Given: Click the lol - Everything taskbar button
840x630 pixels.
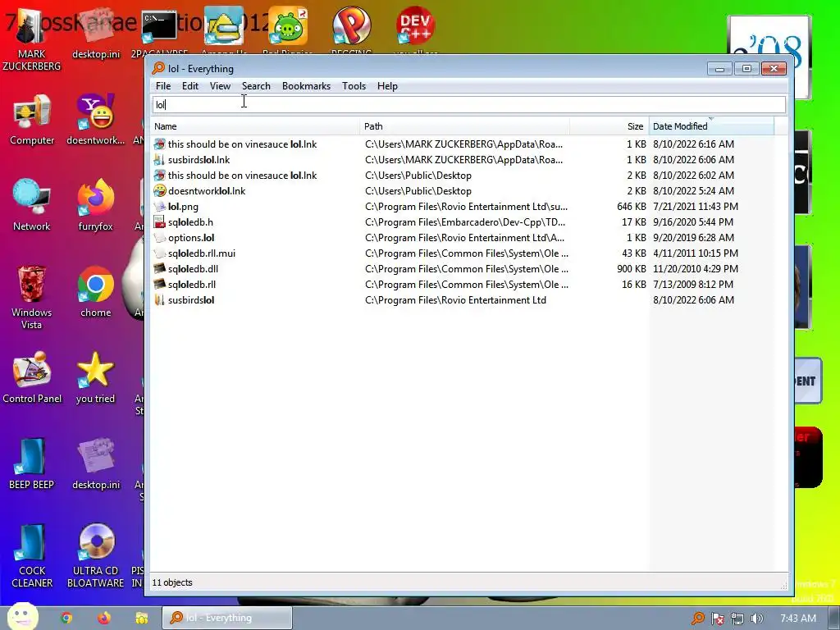Looking at the screenshot, I should 227,619.
